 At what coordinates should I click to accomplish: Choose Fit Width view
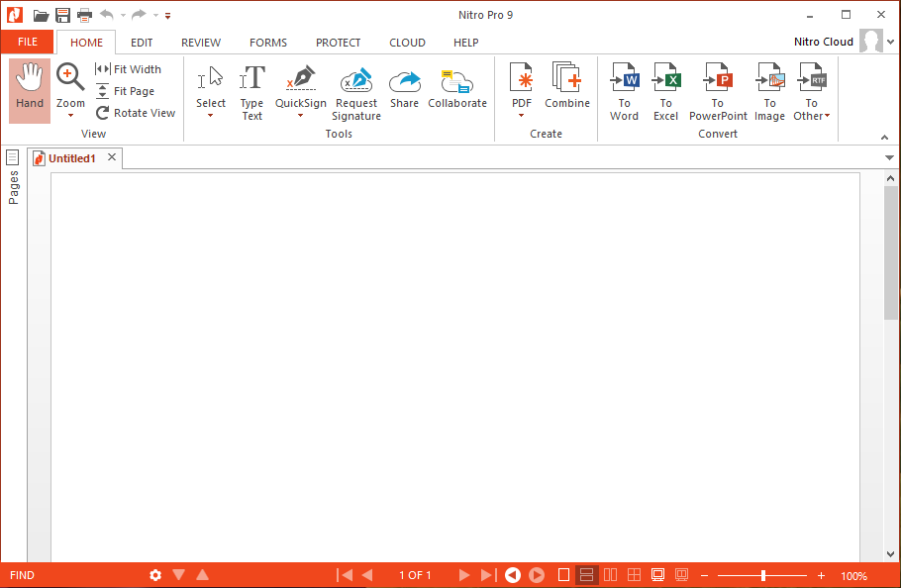point(128,69)
